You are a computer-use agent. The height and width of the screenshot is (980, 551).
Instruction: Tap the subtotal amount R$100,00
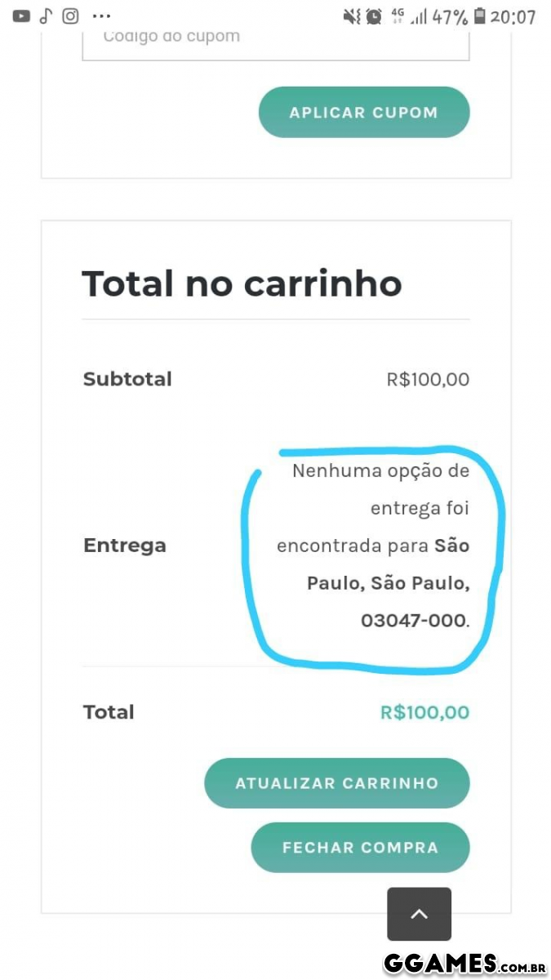coord(428,379)
